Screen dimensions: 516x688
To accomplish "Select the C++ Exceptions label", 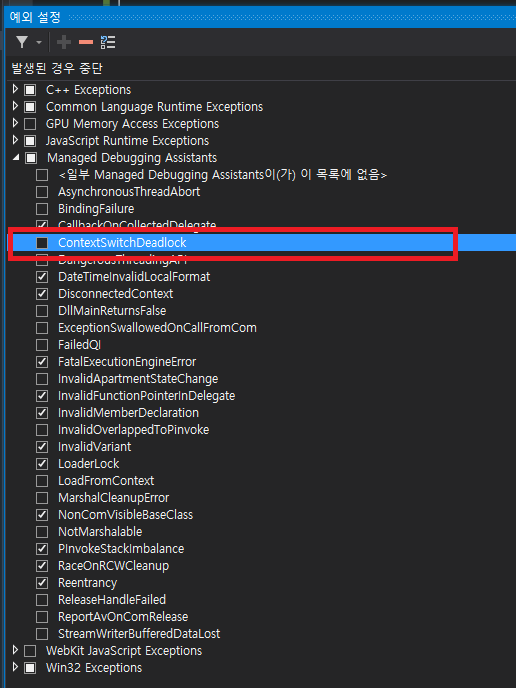I will 88,90.
